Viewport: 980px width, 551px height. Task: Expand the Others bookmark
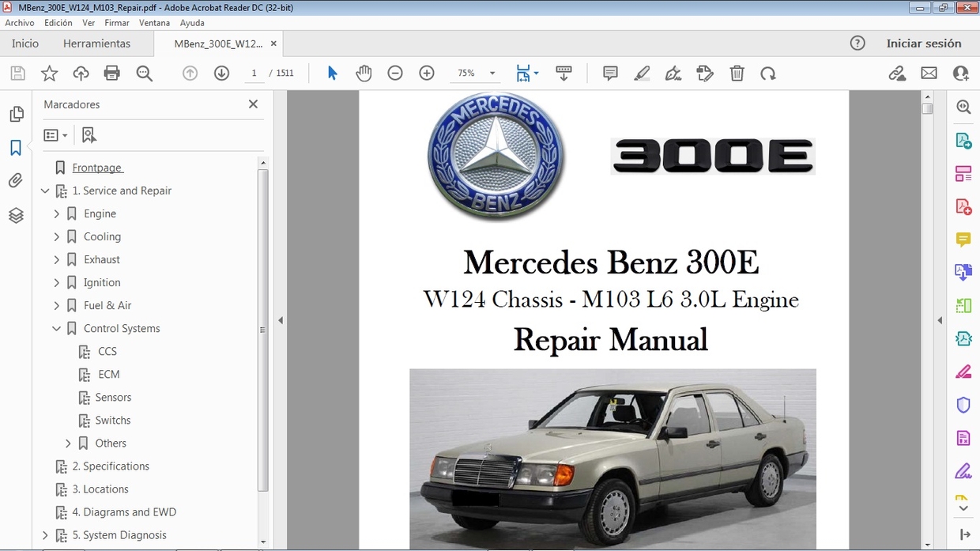[x=68, y=443]
